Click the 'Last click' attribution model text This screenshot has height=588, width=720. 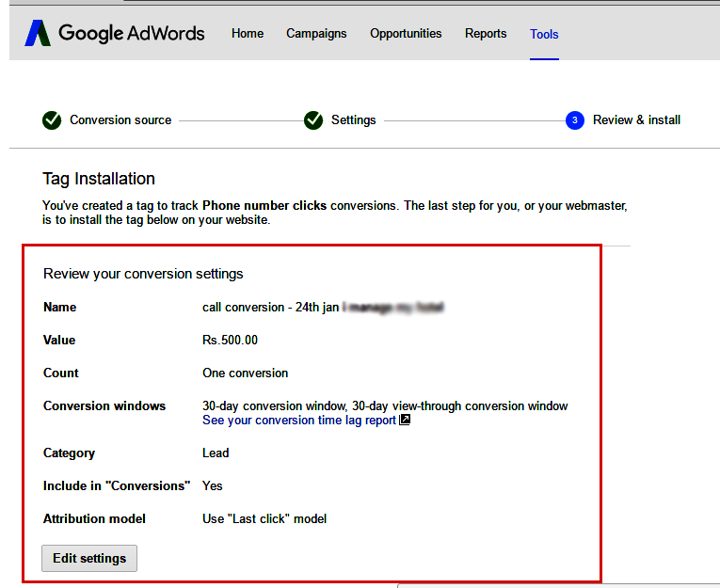(264, 519)
